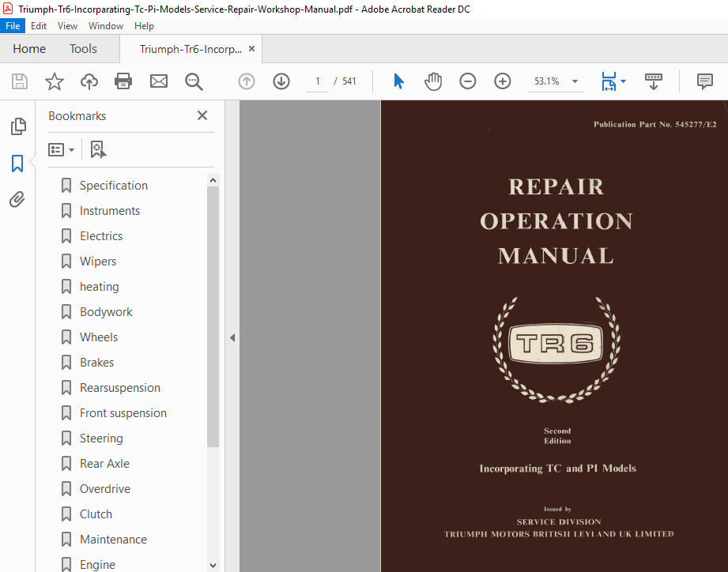728x572 pixels.
Task: Open the Window menu
Action: point(106,26)
